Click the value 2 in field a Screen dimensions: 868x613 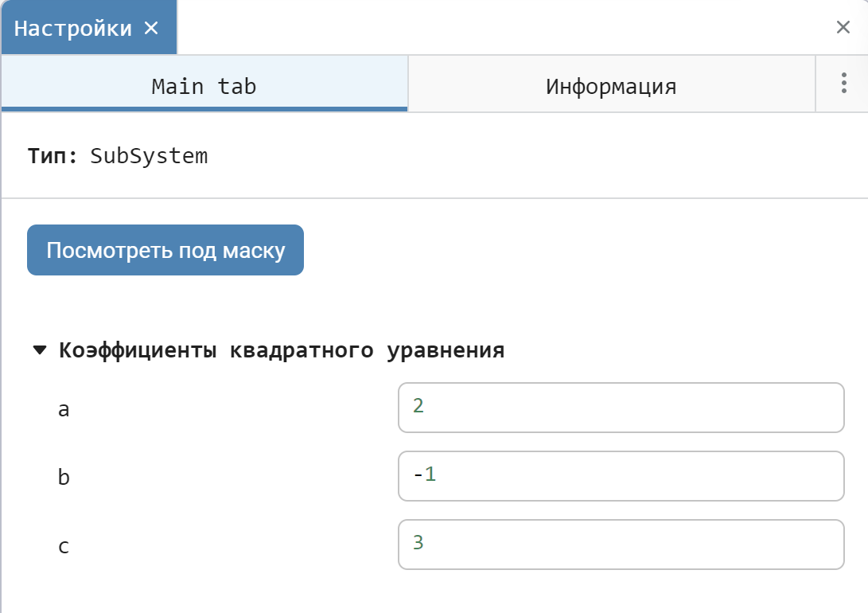point(418,407)
